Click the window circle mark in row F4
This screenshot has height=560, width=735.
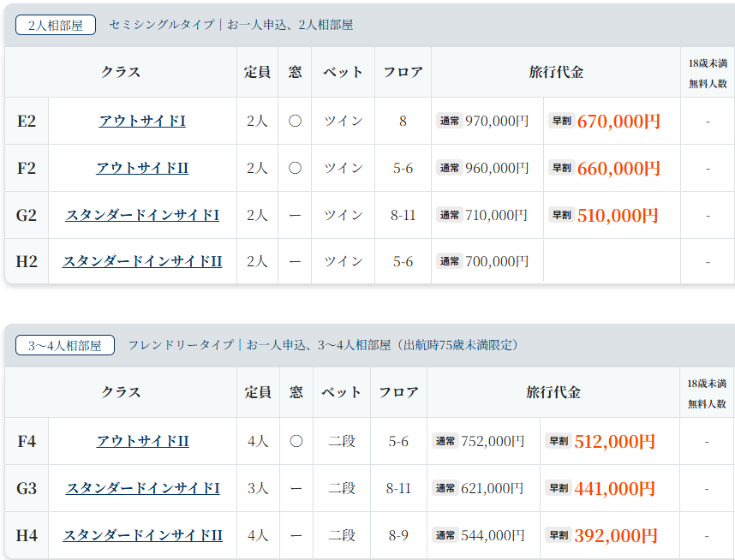(296, 441)
